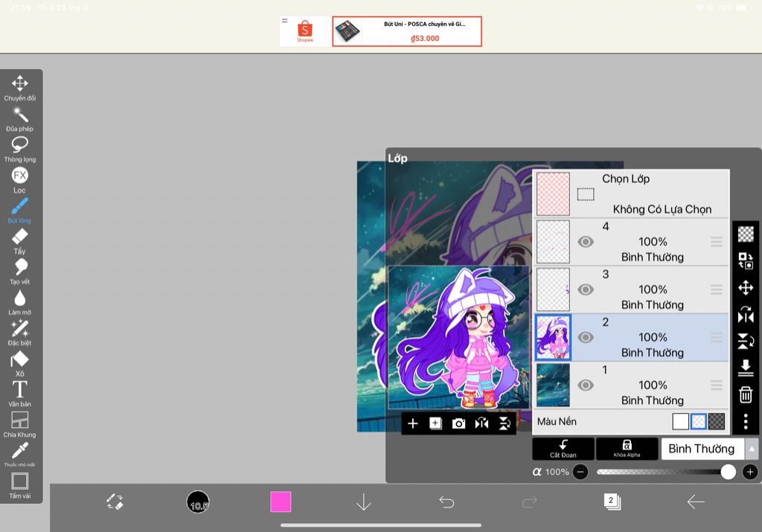Select the Xô bucket fill tool
The height and width of the screenshot is (532, 762).
pyautogui.click(x=19, y=365)
